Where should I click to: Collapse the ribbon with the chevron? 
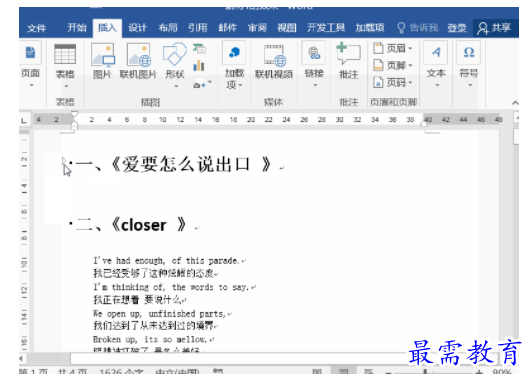pos(515,102)
